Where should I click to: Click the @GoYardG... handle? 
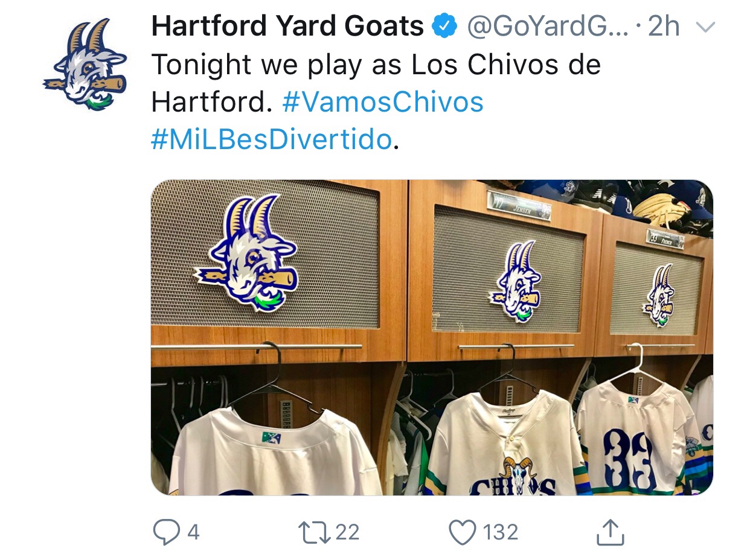click(x=546, y=27)
